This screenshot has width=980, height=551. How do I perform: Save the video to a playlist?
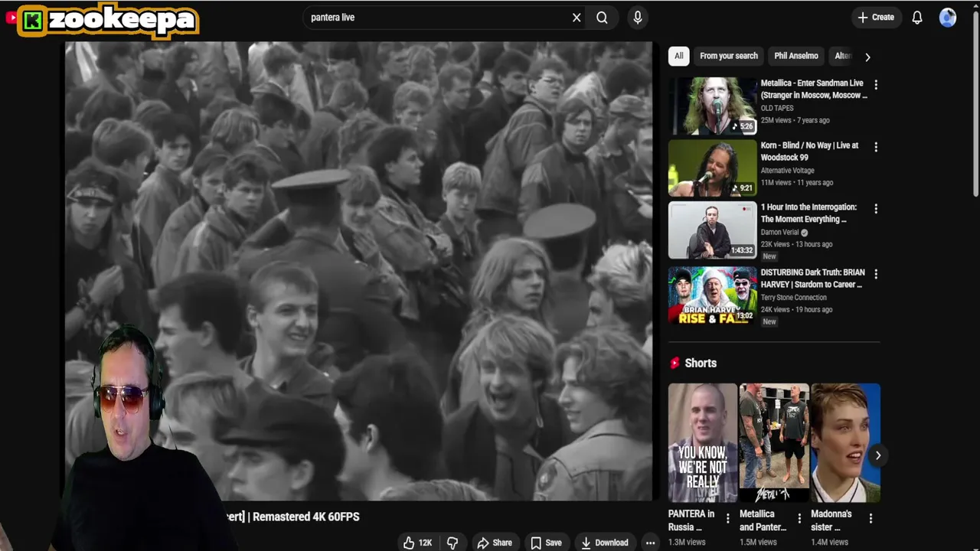(x=547, y=543)
